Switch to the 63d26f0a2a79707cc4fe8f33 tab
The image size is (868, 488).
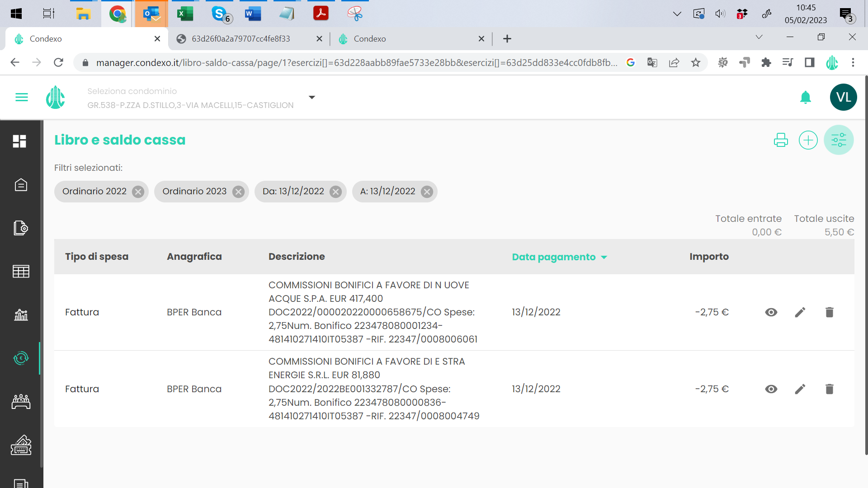(x=241, y=39)
